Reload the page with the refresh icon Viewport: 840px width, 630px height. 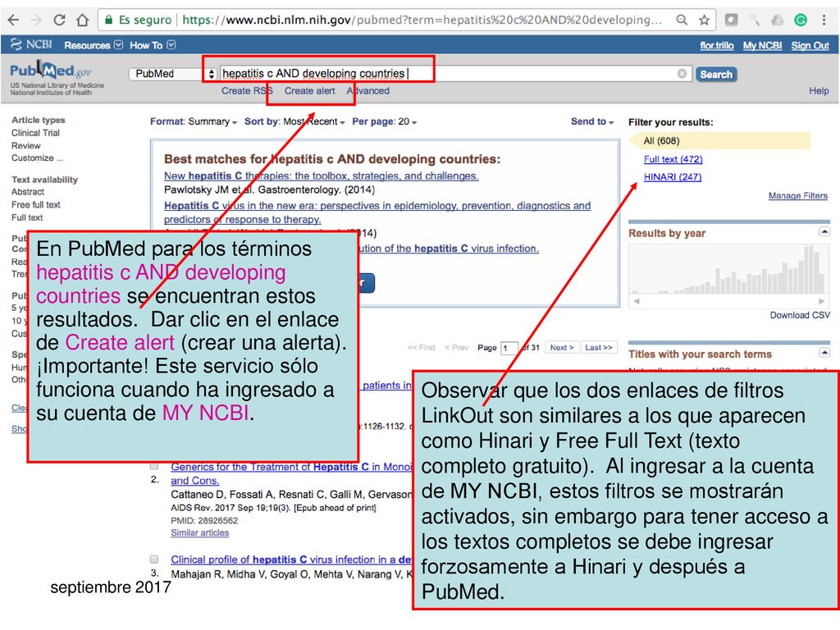tap(59, 20)
